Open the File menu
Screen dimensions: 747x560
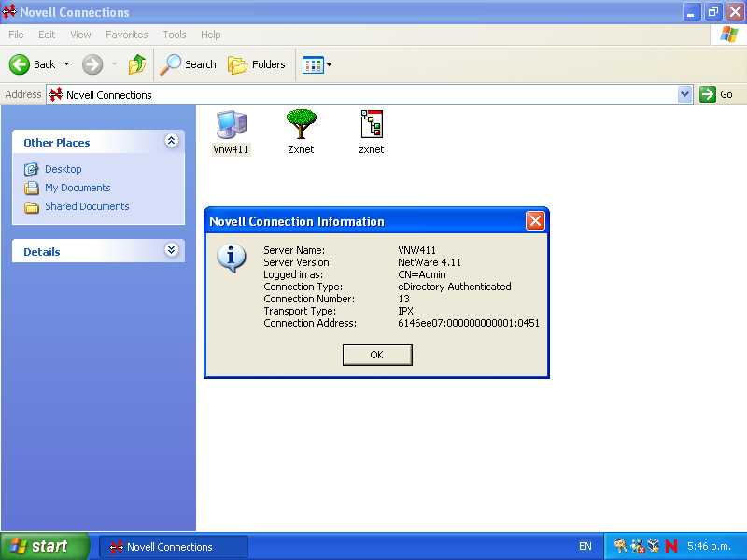point(16,35)
